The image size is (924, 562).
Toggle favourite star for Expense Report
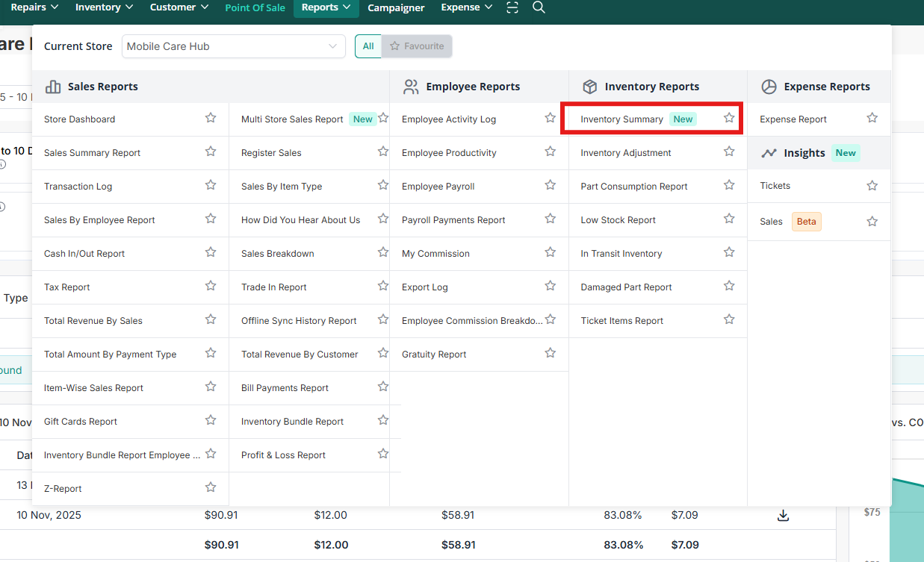tap(872, 118)
